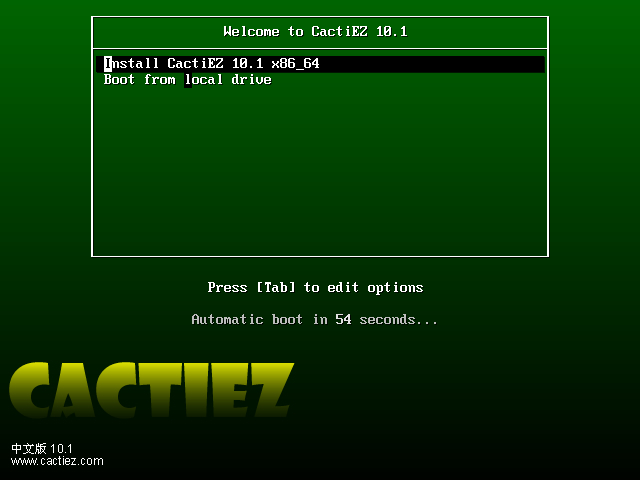Click the yellow CACTIEZ logo
Image resolution: width=640 pixels, height=480 pixels.
pyautogui.click(x=151, y=390)
